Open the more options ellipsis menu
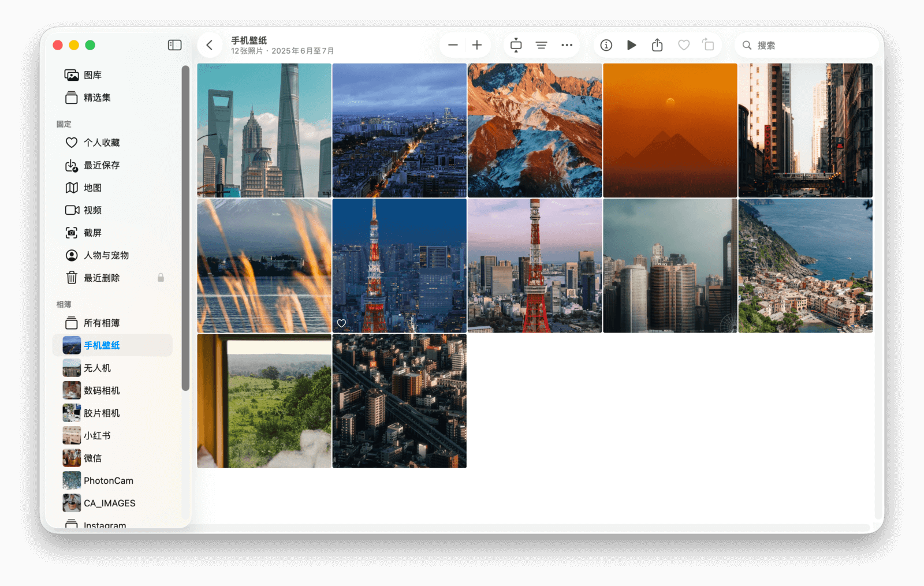924x586 pixels. [567, 45]
